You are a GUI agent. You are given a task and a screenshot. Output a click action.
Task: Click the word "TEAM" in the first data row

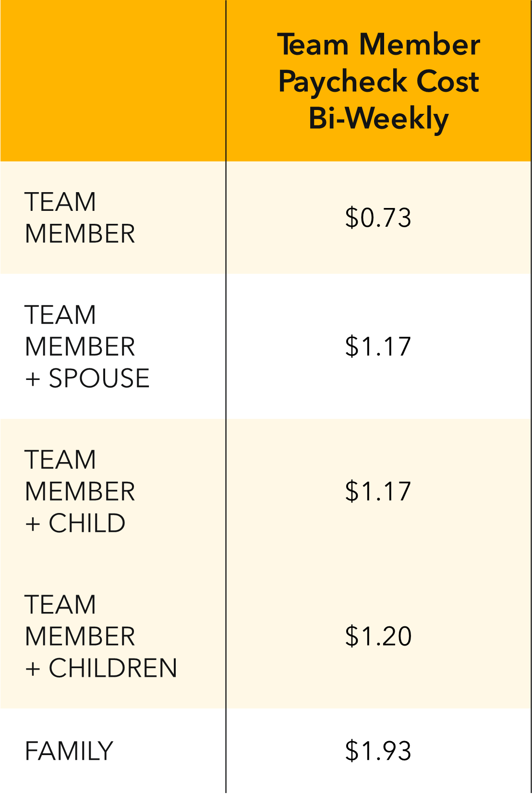(60, 202)
